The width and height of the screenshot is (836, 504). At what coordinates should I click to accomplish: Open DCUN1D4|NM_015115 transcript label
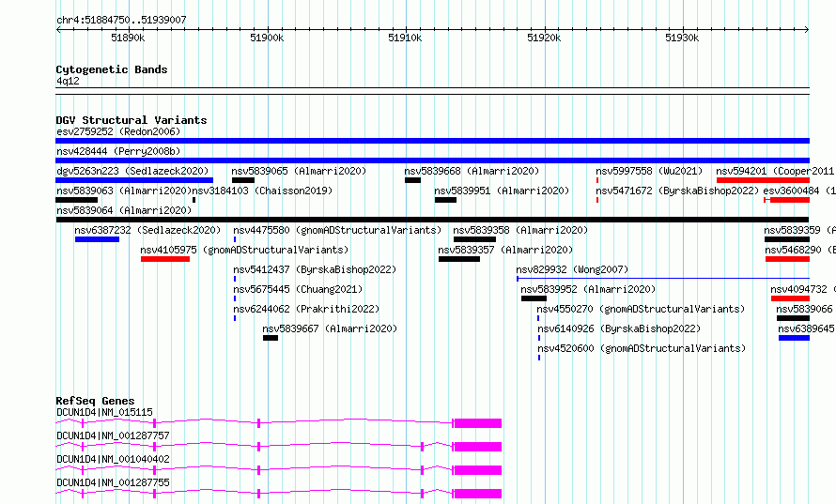[x=104, y=412]
